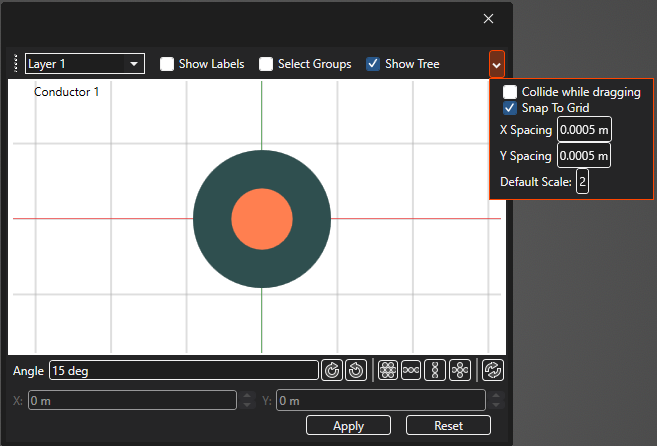Arrange conductors in a vertical column
The image size is (657, 446).
pyautogui.click(x=435, y=370)
